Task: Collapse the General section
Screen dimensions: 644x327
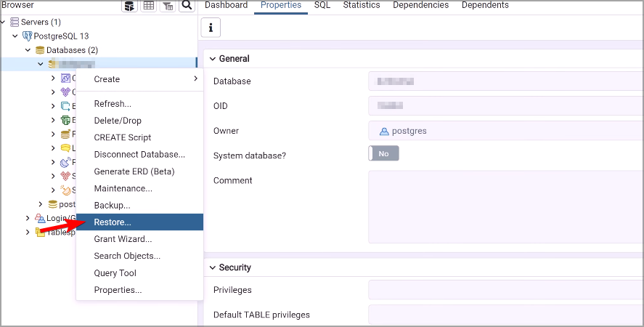Action: tap(212, 59)
